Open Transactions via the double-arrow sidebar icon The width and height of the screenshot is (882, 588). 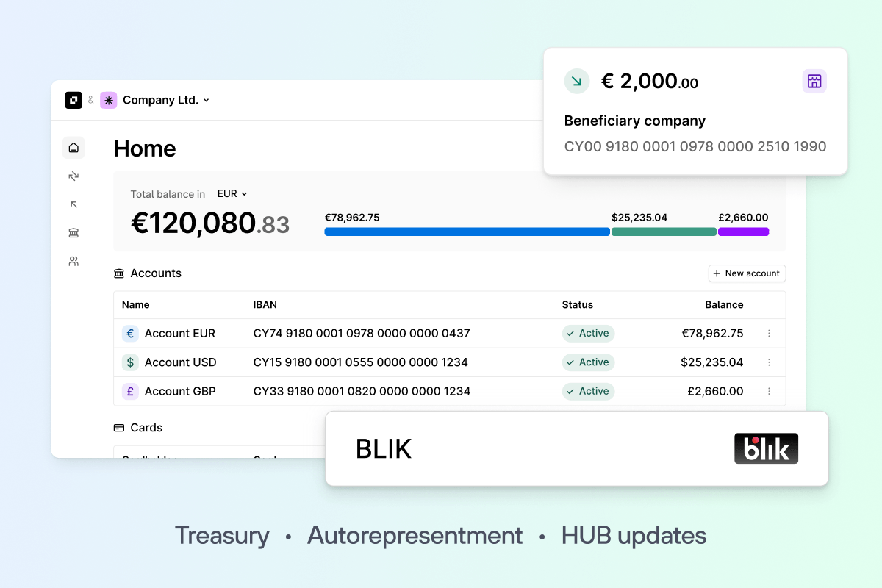point(73,176)
